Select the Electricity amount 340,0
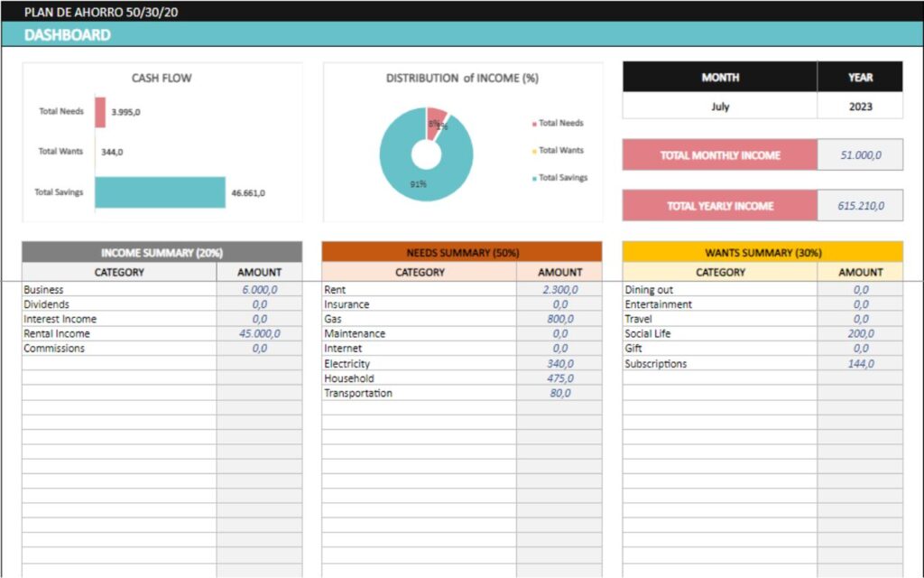924x578 pixels. [x=559, y=363]
